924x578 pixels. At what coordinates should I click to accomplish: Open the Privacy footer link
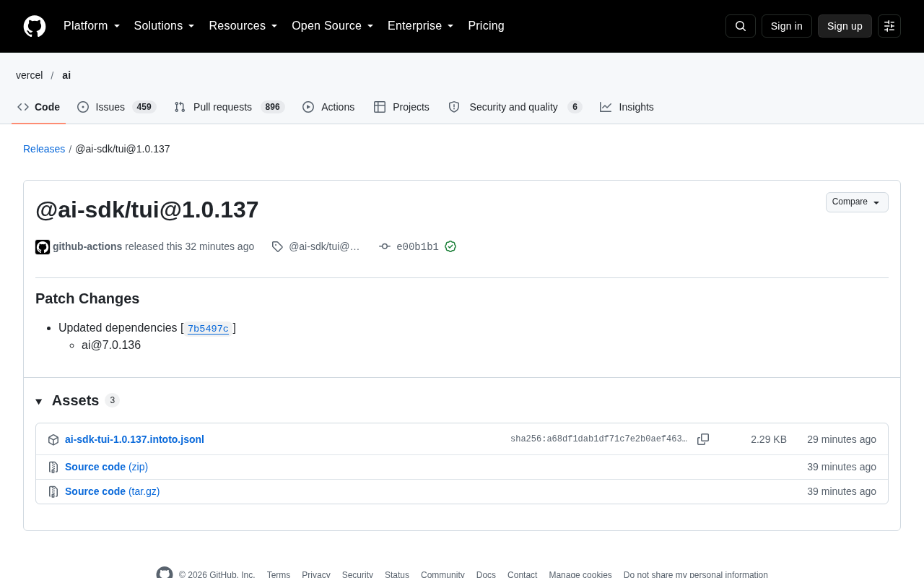316,574
